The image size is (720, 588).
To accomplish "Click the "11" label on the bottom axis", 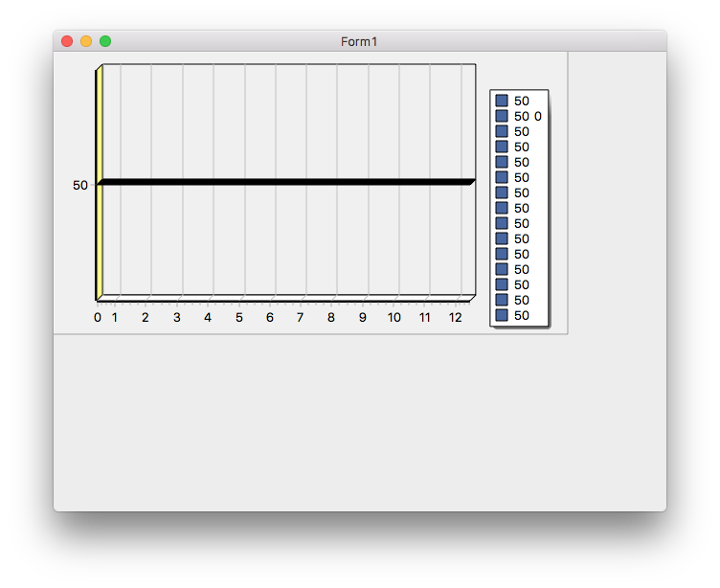I will (x=425, y=317).
